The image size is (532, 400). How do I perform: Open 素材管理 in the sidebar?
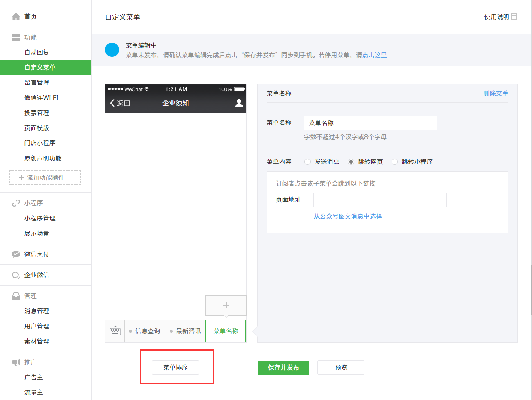pyautogui.click(x=36, y=341)
